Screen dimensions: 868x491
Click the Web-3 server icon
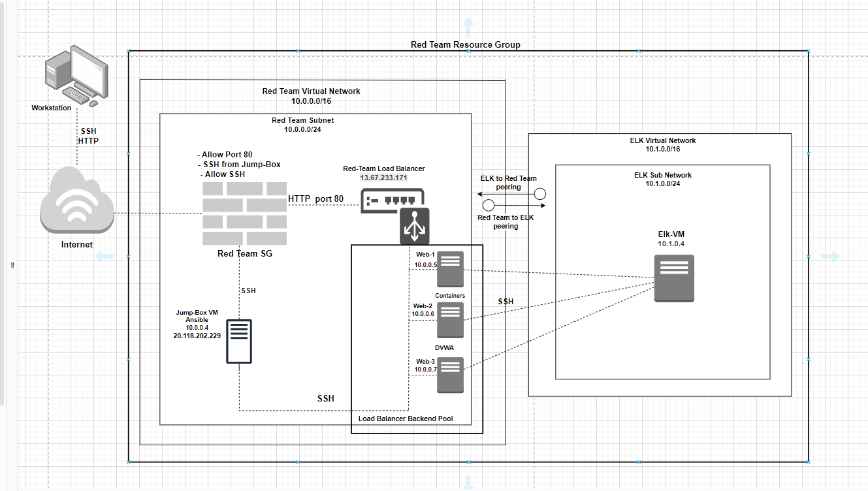pyautogui.click(x=450, y=375)
